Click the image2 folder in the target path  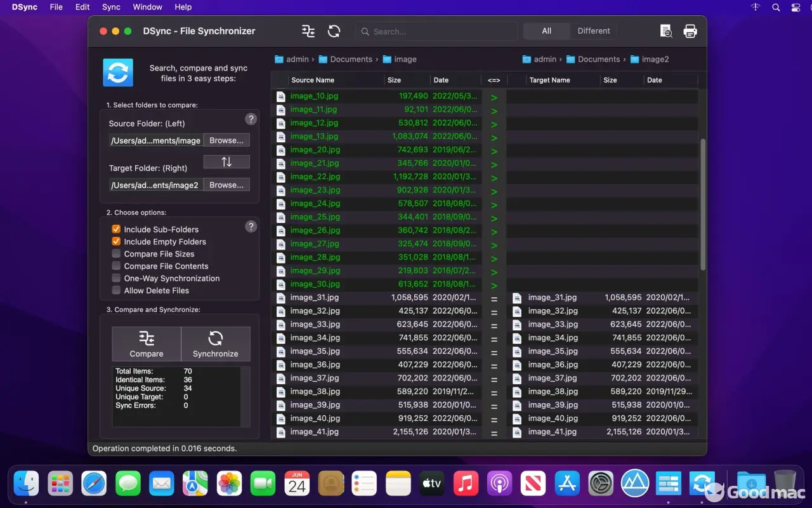[x=655, y=59]
